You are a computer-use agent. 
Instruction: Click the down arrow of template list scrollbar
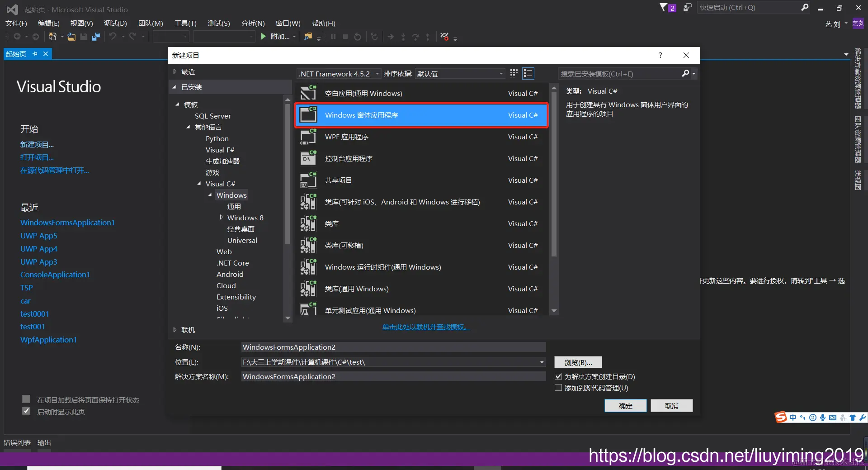554,311
